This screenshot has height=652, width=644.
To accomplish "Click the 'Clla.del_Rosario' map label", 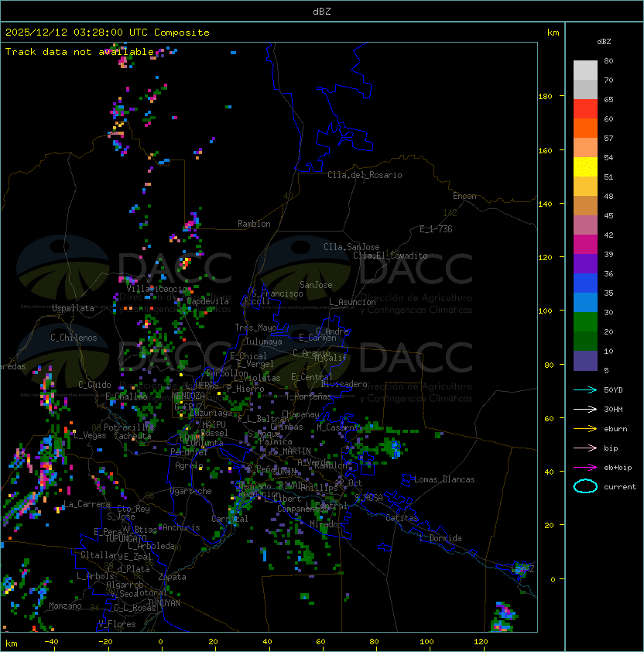I will pyautogui.click(x=365, y=175).
